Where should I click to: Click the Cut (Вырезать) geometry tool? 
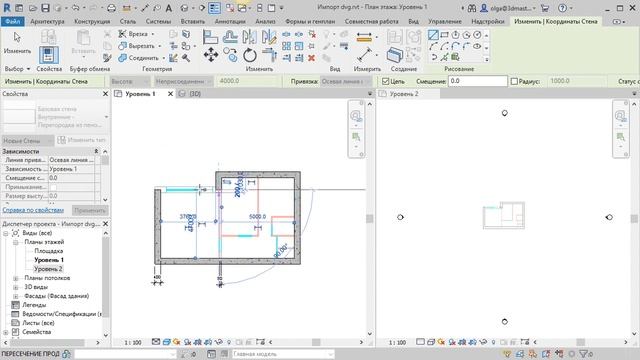coord(136,46)
